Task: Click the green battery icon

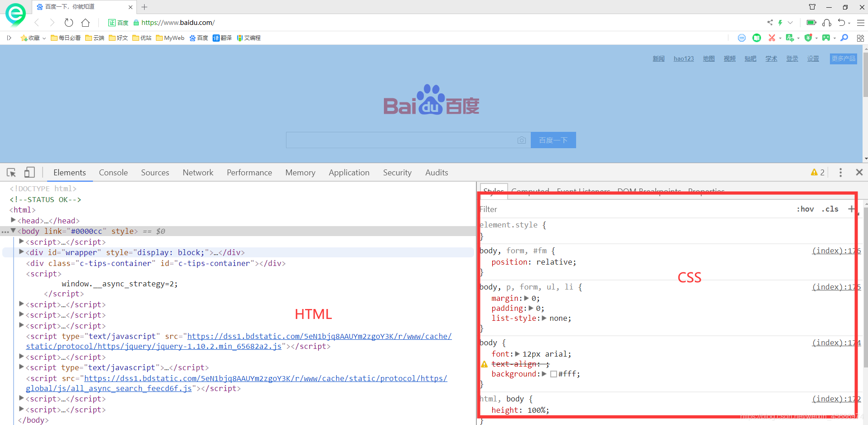Action: 811,22
